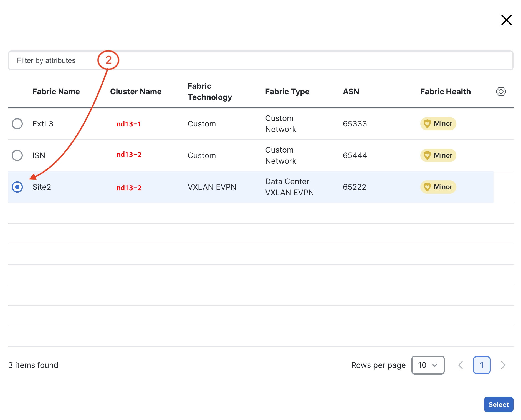
Task: Click the Filter by attributes field
Action: (260, 60)
